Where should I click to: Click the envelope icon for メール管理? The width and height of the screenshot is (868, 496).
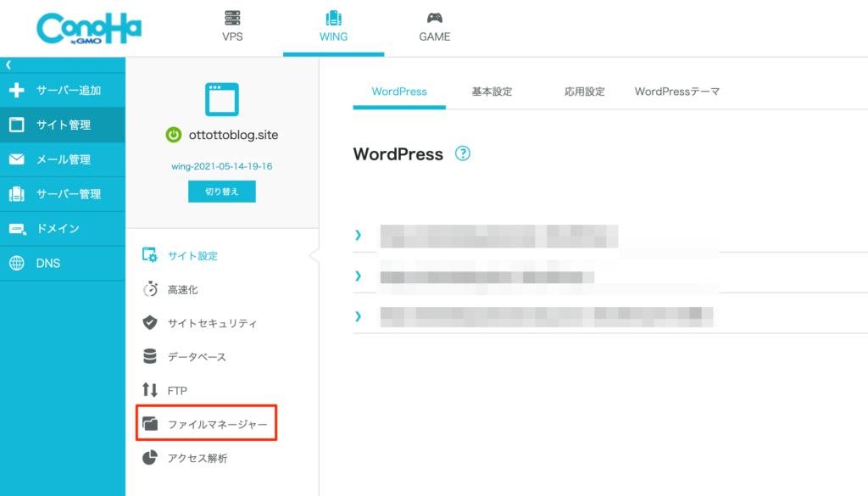point(17,159)
